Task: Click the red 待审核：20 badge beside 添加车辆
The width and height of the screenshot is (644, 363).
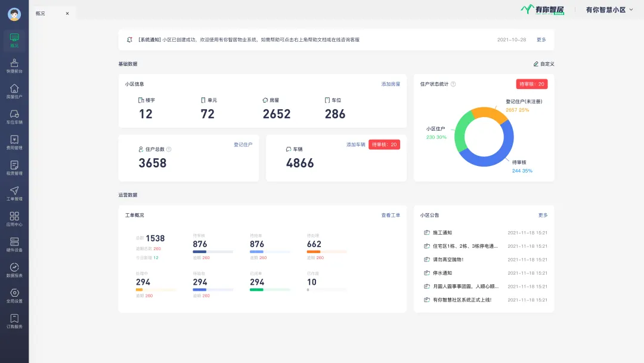Action: pos(385,144)
